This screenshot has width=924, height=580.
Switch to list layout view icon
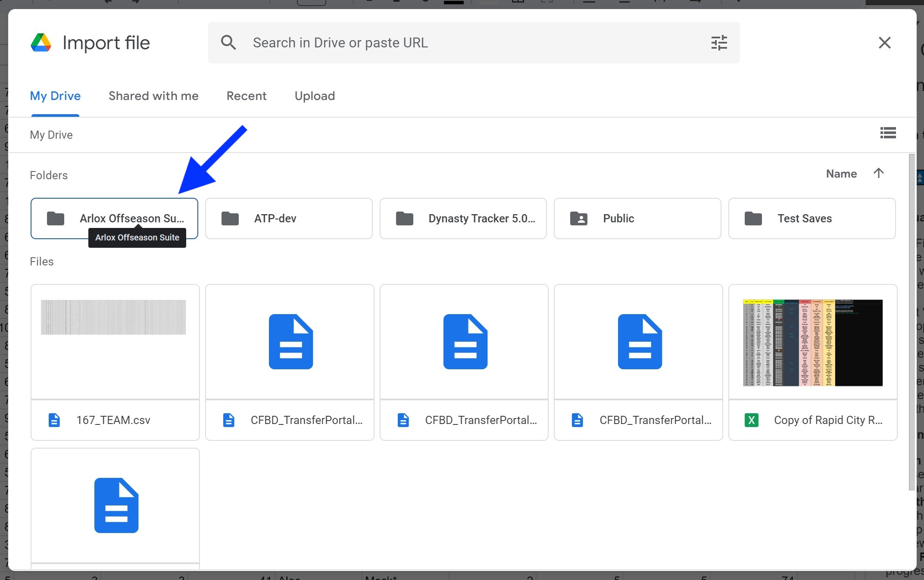point(888,133)
